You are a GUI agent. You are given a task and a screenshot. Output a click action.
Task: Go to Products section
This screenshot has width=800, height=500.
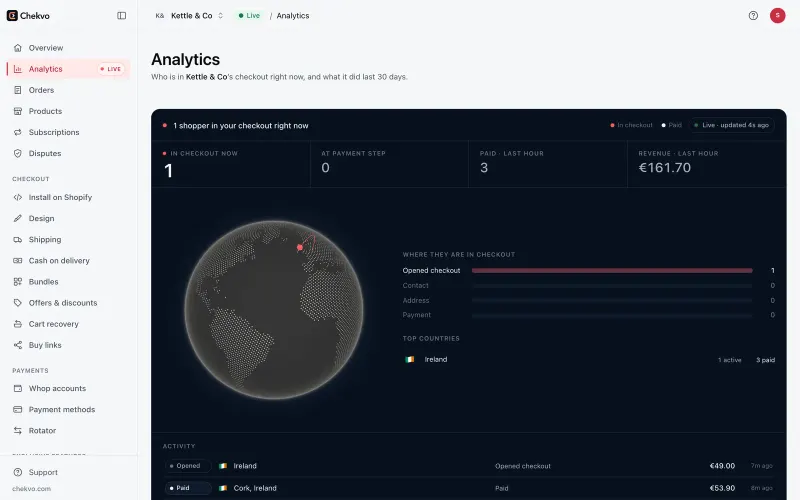68,111
